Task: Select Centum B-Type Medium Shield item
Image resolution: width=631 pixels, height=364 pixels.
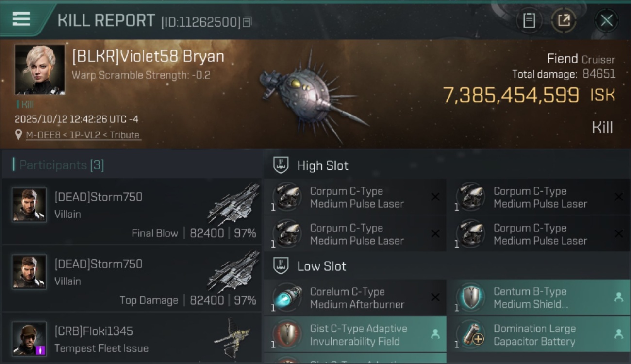Action: pos(538,298)
